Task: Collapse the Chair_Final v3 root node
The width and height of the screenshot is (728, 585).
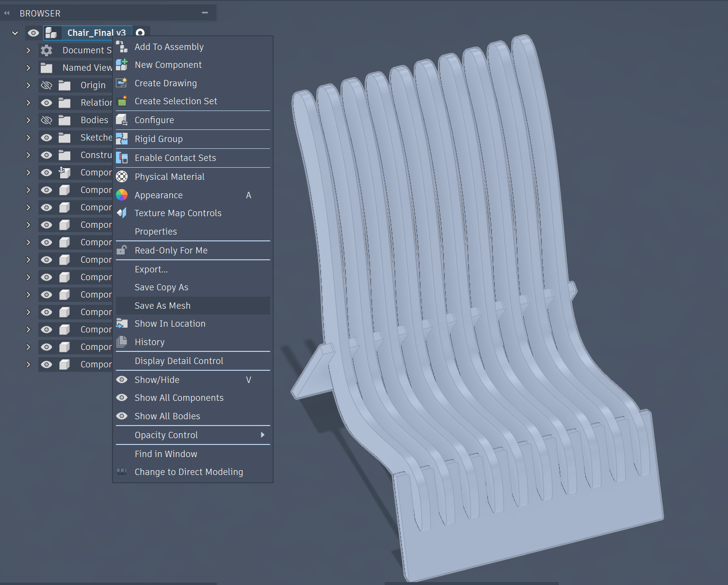Action: pos(15,33)
